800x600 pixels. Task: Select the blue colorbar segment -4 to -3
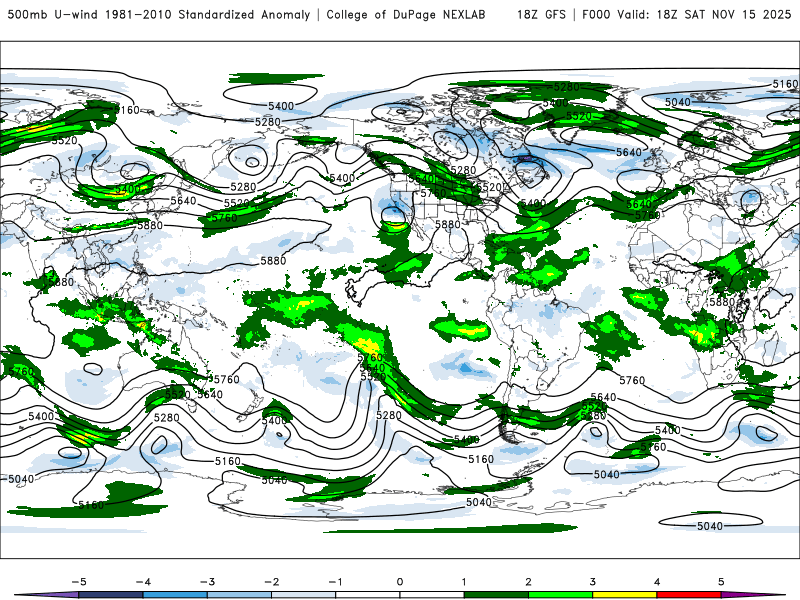175,595
